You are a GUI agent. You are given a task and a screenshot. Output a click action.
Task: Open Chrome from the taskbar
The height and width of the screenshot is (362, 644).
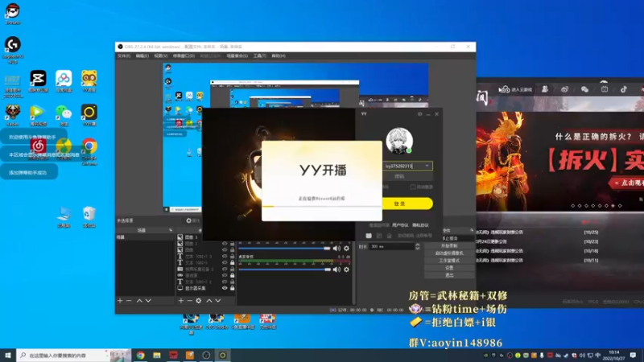(140, 356)
